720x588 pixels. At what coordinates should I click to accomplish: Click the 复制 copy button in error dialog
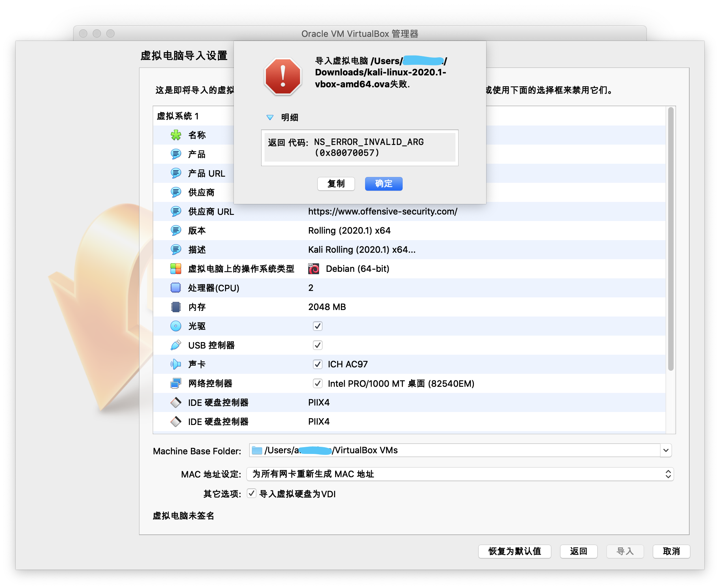(x=336, y=184)
